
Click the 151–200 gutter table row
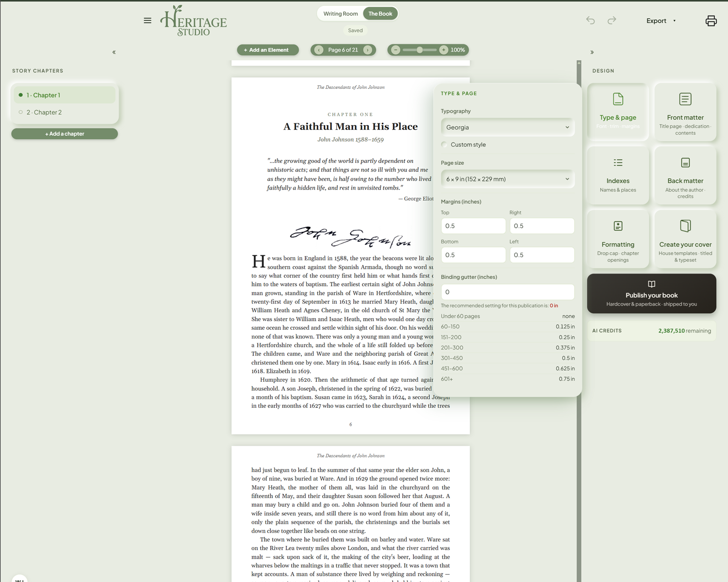[x=508, y=337]
